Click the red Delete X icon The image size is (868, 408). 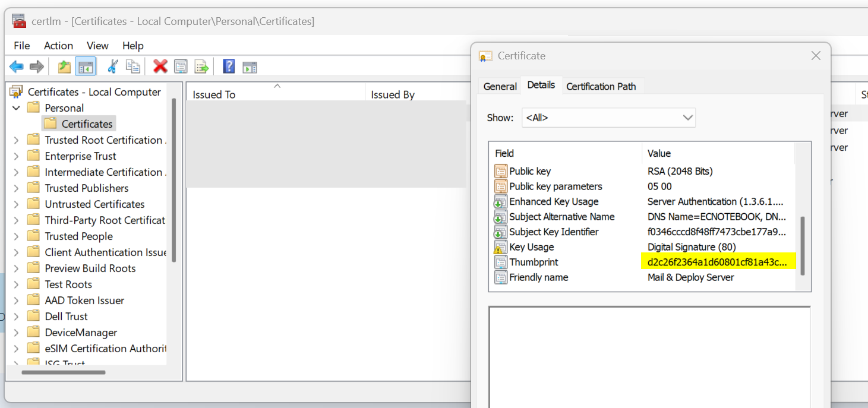[x=160, y=67]
